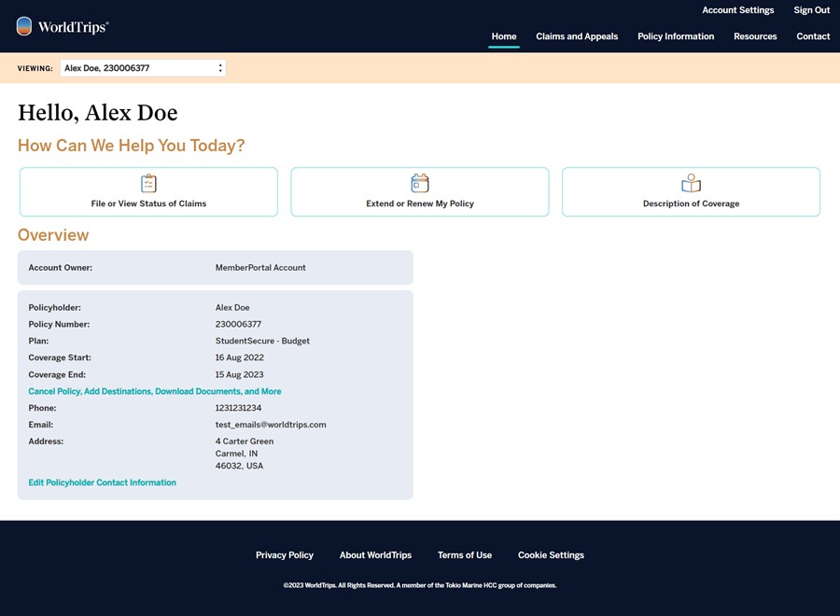Screen dimensions: 840x616
Task: Open About WorldTrips in the footer
Action: [x=375, y=554]
